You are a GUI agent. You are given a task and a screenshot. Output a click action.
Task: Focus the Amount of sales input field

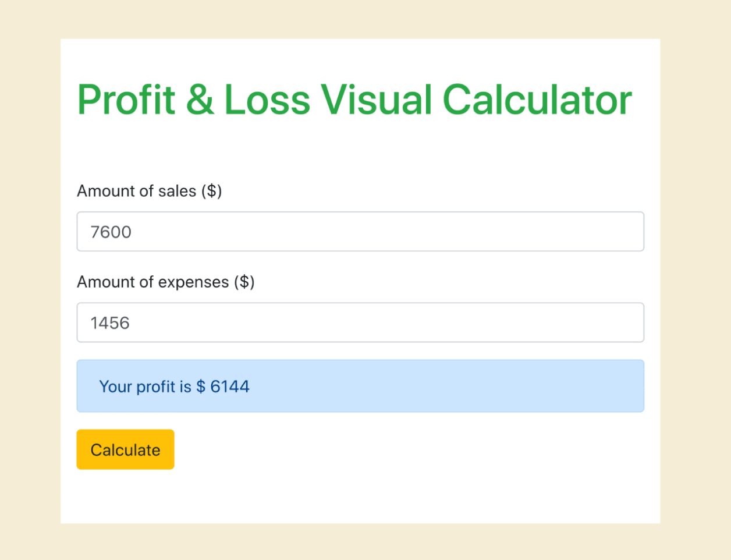pos(360,232)
